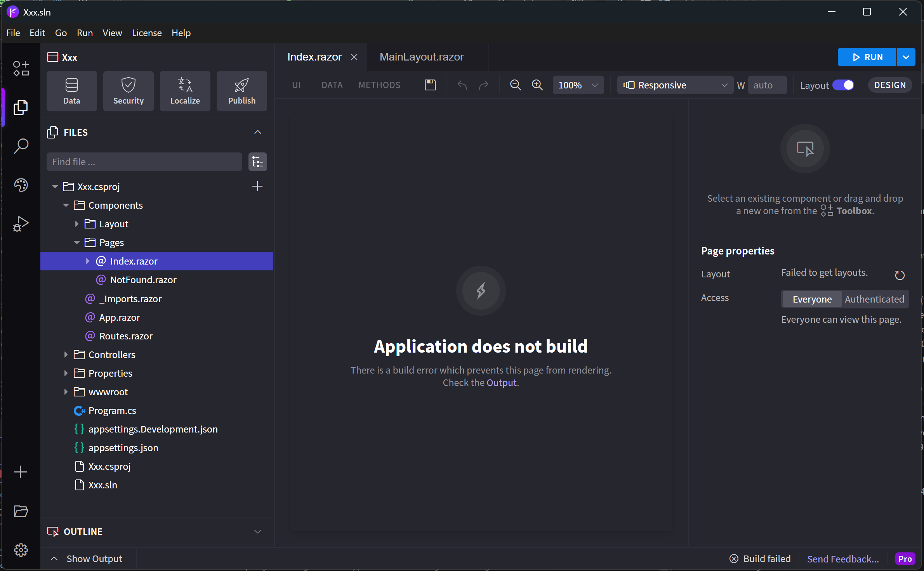Switch to MainLayout.razor tab
This screenshot has width=924, height=571.
click(421, 57)
